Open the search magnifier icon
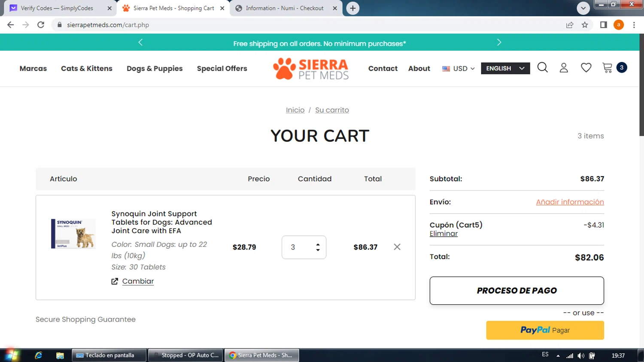The width and height of the screenshot is (644, 362). point(543,67)
